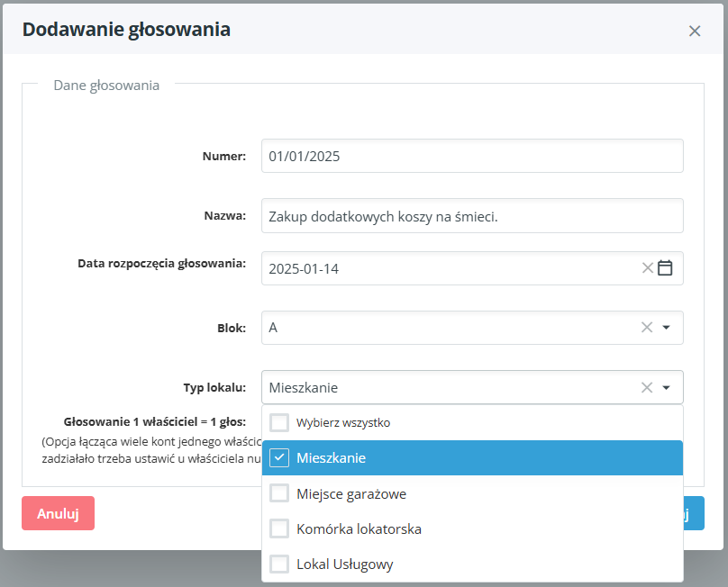Click the Blok field showing A
Screen dimensions: 728x587
pyautogui.click(x=450, y=328)
